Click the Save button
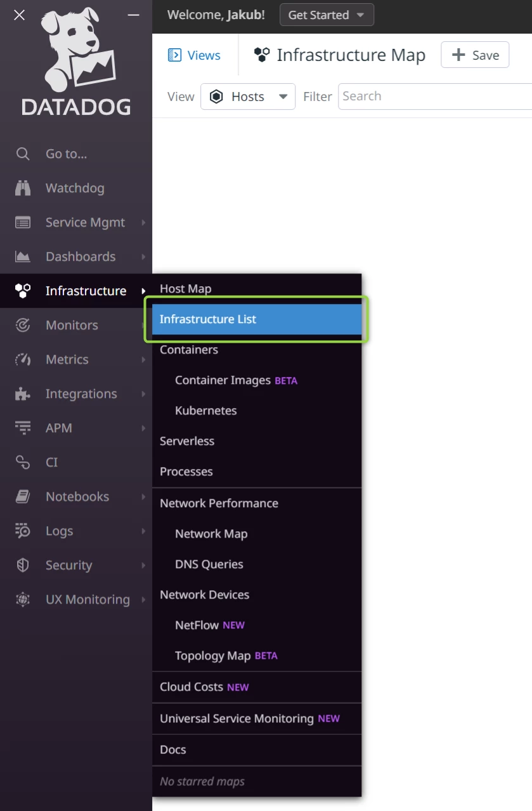Viewport: 532px width, 811px height. click(475, 55)
